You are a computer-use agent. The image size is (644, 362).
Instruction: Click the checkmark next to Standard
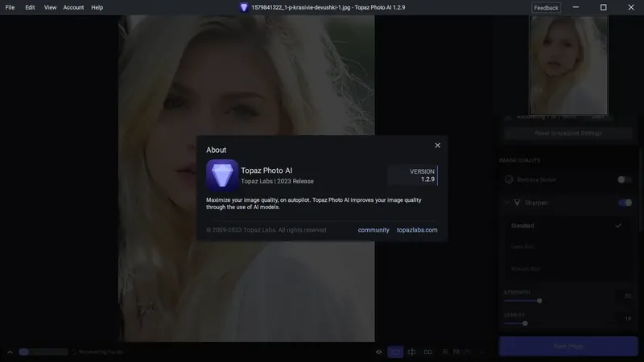tap(618, 225)
